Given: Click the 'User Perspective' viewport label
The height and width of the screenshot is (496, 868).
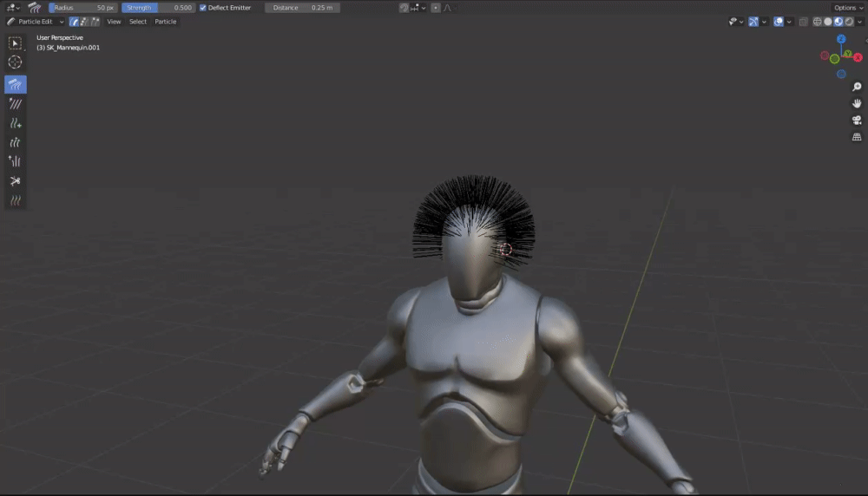Looking at the screenshot, I should (x=60, y=37).
